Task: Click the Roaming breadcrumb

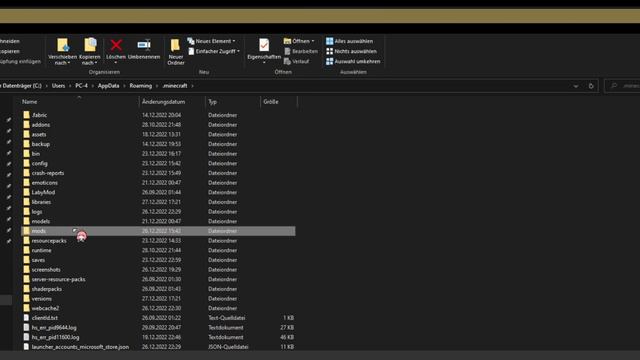Action: point(140,86)
